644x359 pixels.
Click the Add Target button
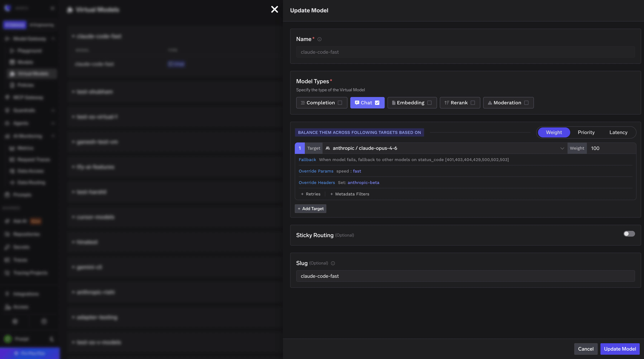click(x=310, y=209)
